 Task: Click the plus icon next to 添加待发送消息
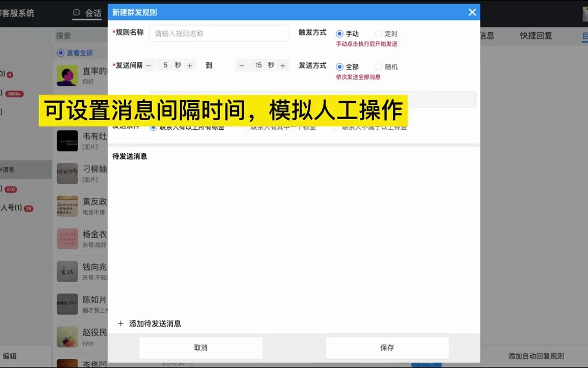(121, 324)
